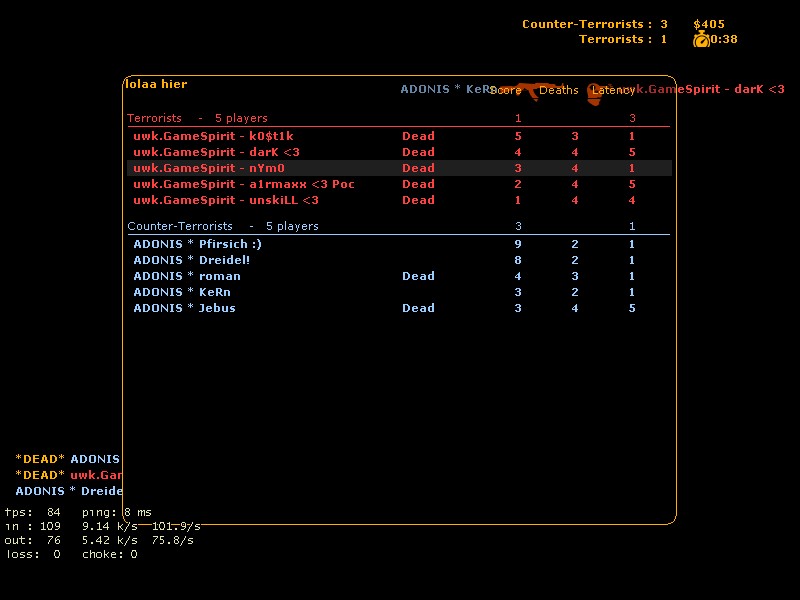800x600 pixels.
Task: Select player ADONIS * Dreidel! in scoreboard
Action: pos(191,260)
